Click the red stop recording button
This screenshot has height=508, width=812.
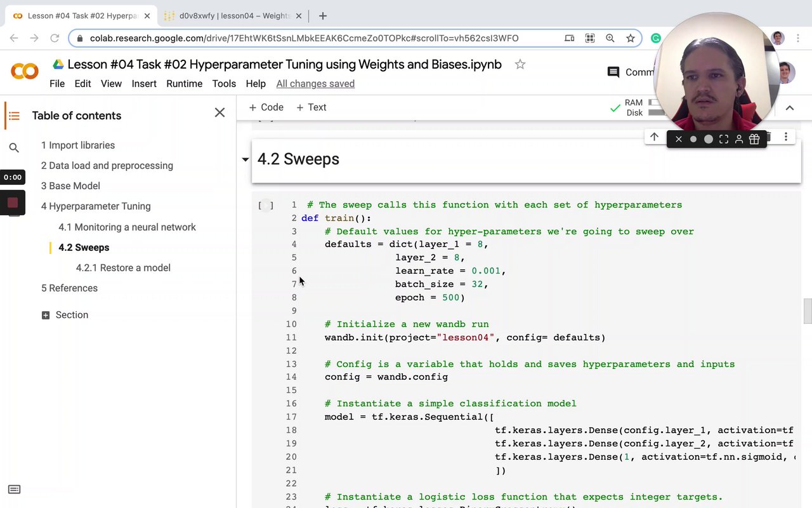pos(13,203)
